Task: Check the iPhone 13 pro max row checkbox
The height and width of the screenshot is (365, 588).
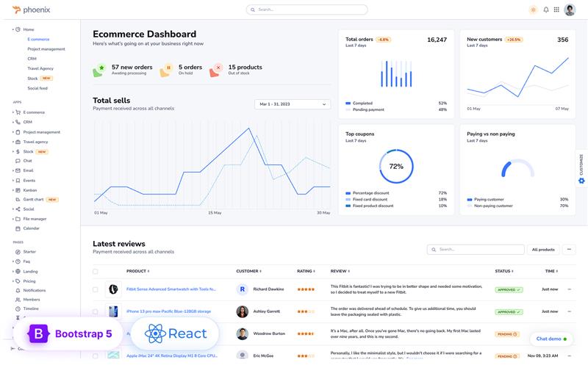Action: point(96,311)
